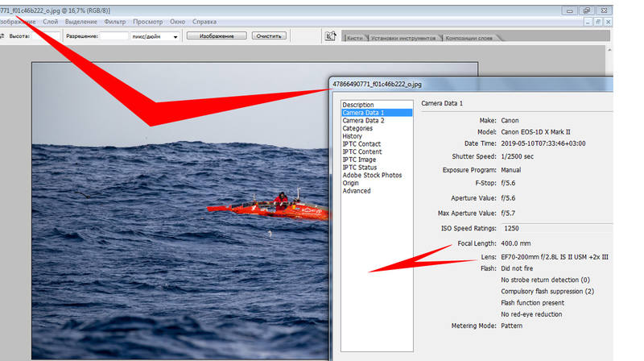Click the Flash value Did not fire
This screenshot has width=644, height=361.
point(517,268)
